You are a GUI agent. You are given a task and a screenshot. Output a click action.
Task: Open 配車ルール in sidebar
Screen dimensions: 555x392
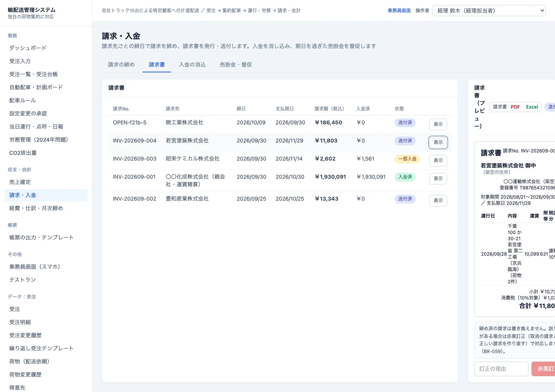tap(46, 100)
